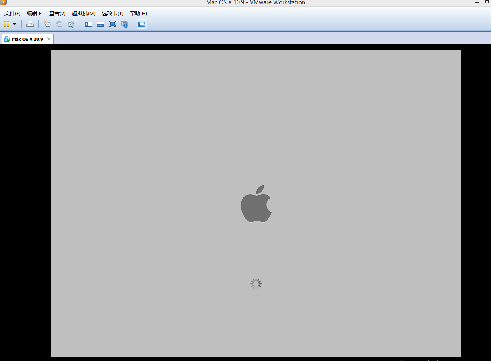Toggle the library sidebar view icon
This screenshot has height=362, width=493.
(x=88, y=24)
